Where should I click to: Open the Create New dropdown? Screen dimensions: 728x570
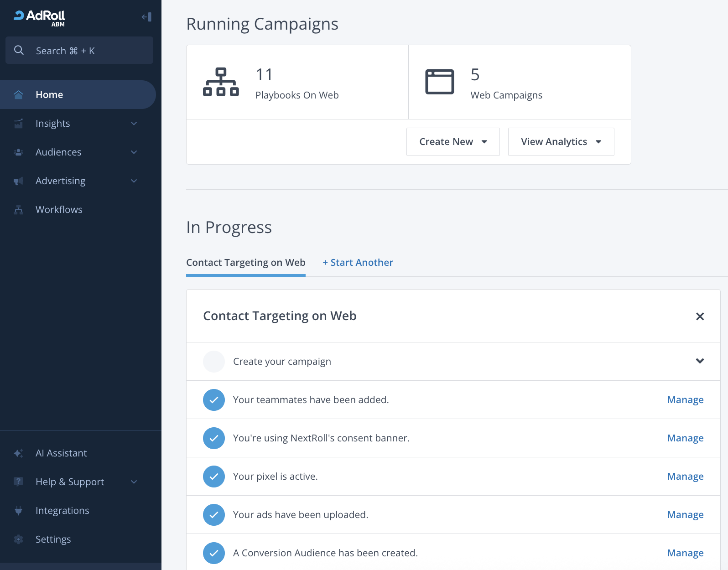453,142
